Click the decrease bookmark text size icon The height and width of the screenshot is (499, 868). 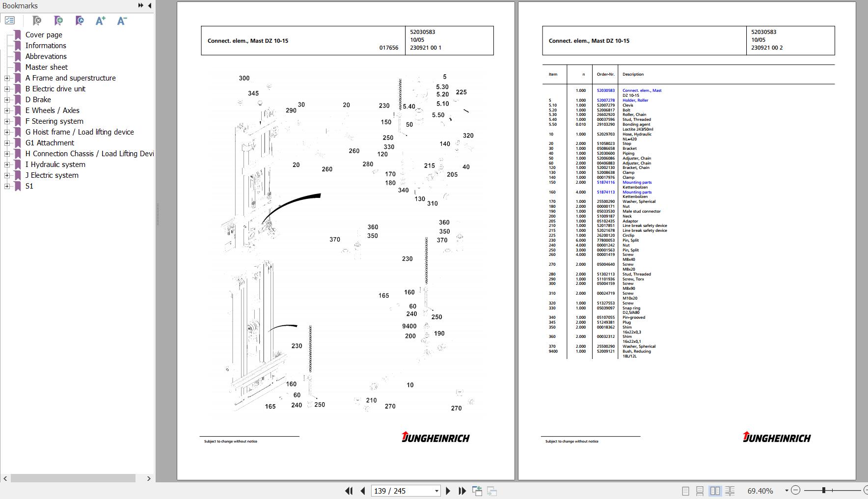[x=122, y=21]
